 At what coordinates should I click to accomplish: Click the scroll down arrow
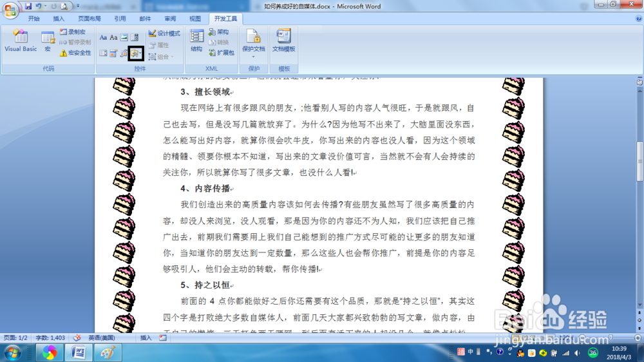639,305
